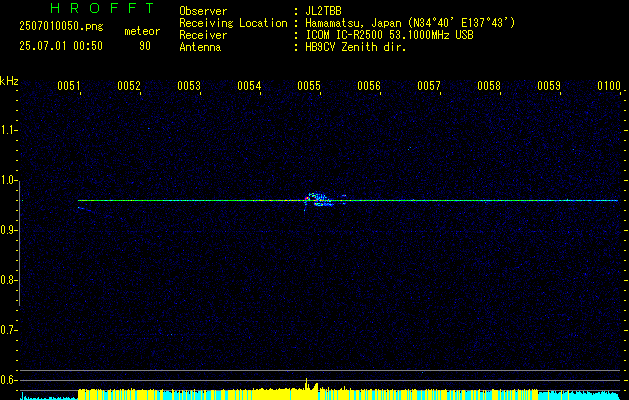Click the 0058 time marker
The image size is (629, 400).
click(489, 86)
